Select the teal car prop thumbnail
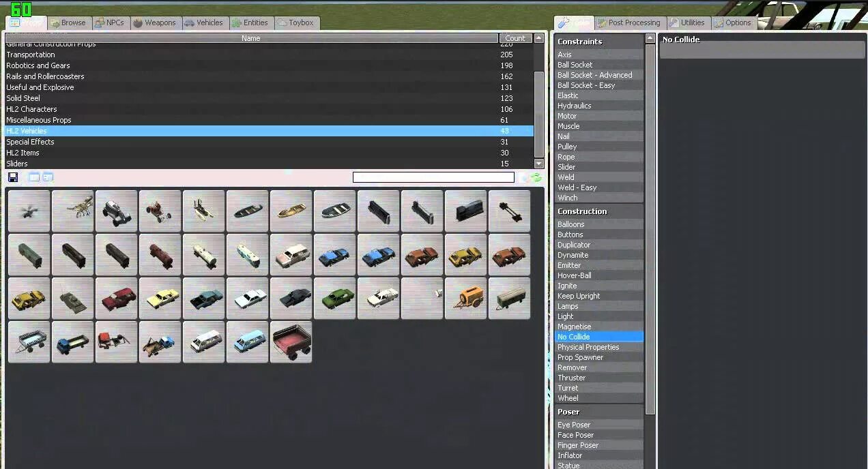The image size is (868, 469). (x=204, y=299)
